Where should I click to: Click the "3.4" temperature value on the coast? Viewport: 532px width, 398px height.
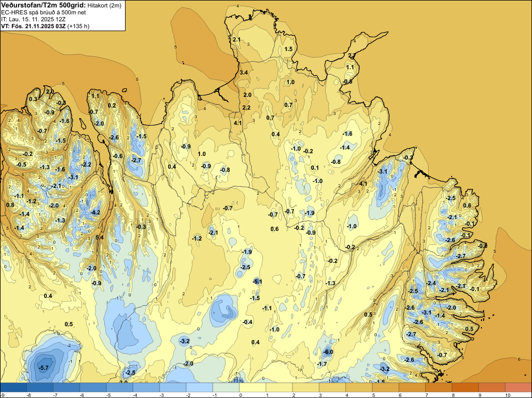(244, 72)
